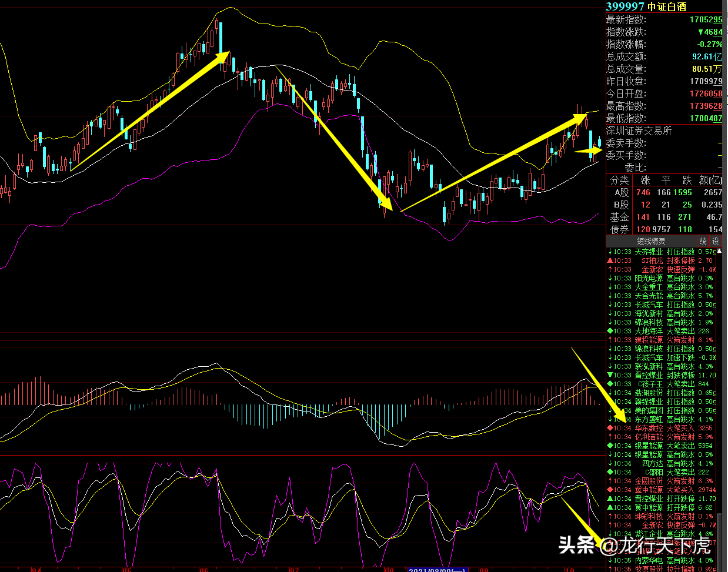The image size is (728, 572).
Task: Click the 深圳证券交易所 label
Action: point(639,131)
